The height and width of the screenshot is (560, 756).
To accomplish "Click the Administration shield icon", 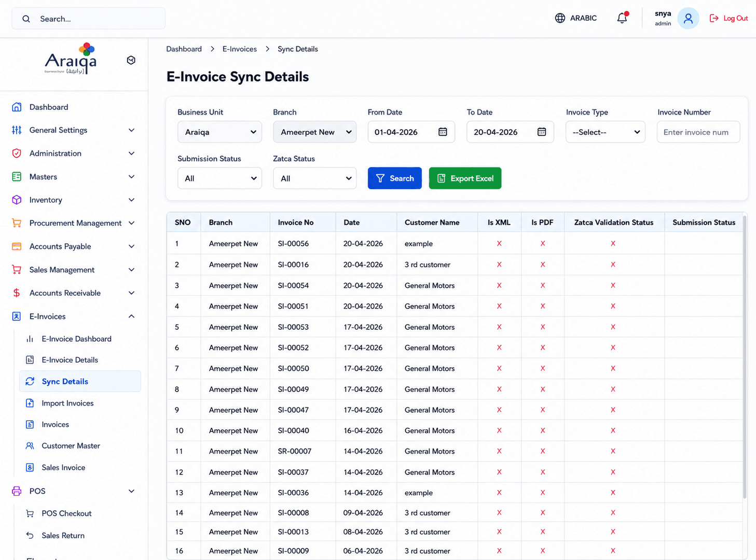I will (17, 153).
